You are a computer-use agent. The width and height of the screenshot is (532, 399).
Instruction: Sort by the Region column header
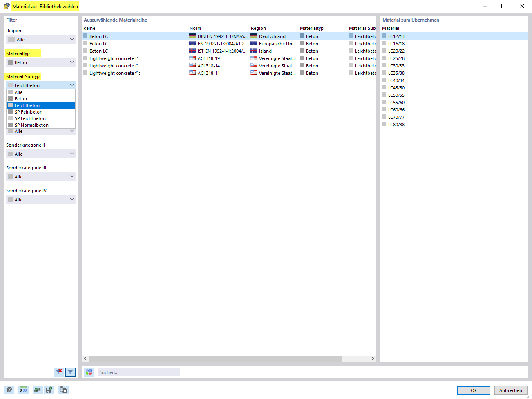click(x=273, y=28)
